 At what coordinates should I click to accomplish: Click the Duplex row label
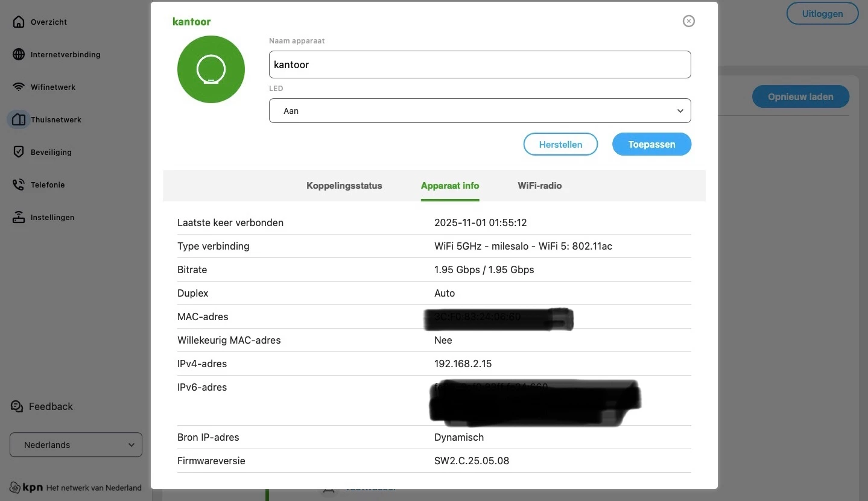[193, 293]
